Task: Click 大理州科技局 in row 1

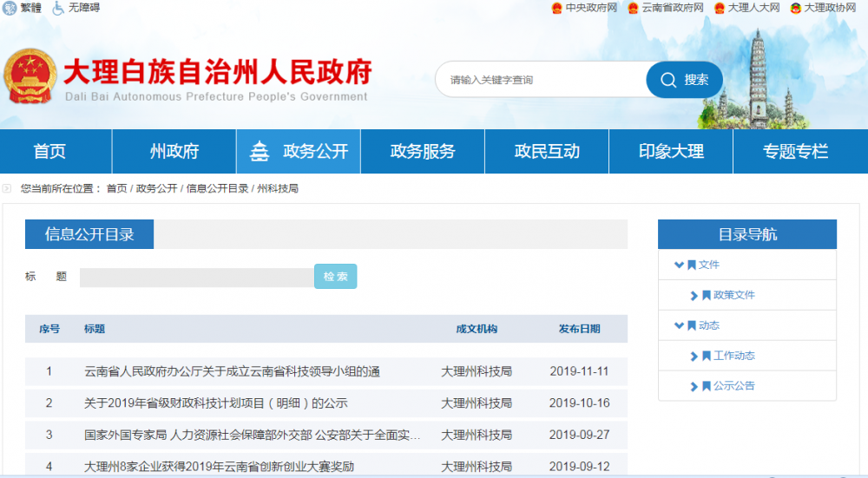Action: click(476, 372)
